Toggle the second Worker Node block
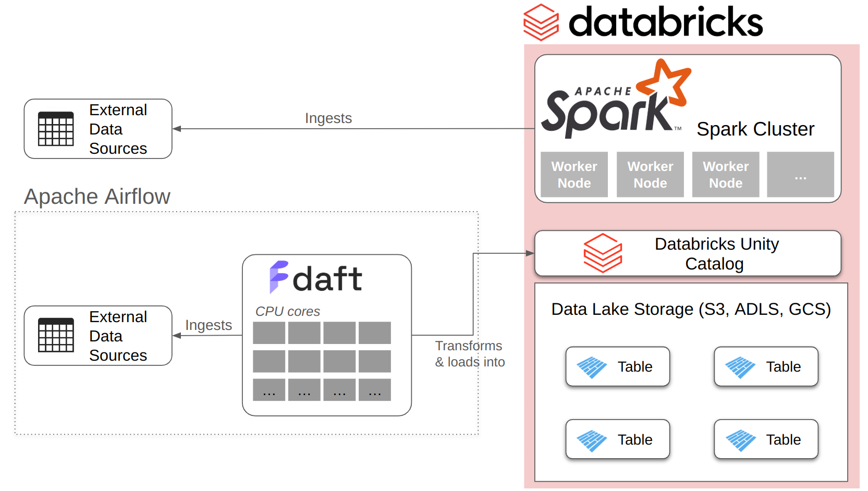Viewport: 868px width, 491px height. pos(650,175)
